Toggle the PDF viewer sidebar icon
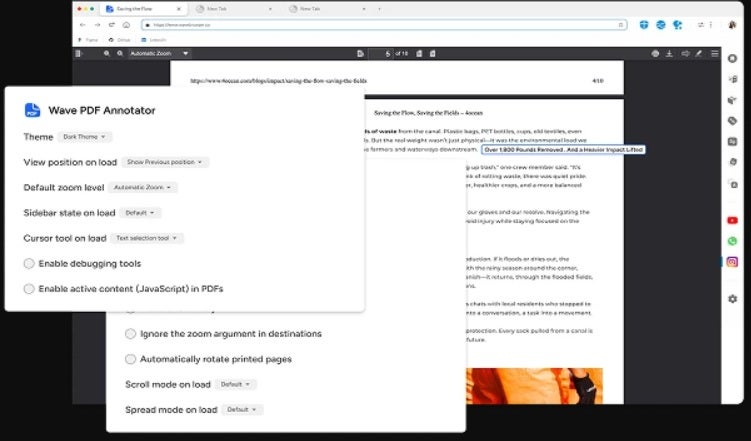 coord(80,54)
